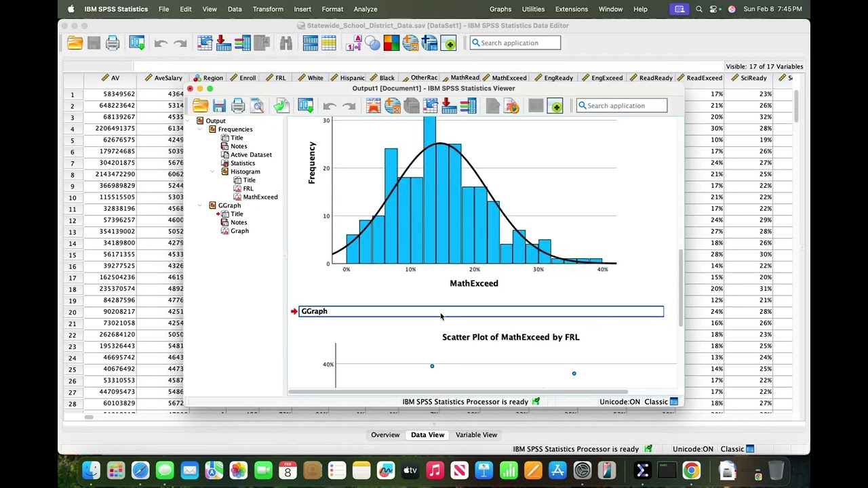Print preview icon in Viewer toolbar
The height and width of the screenshot is (488, 868).
[x=257, y=106]
